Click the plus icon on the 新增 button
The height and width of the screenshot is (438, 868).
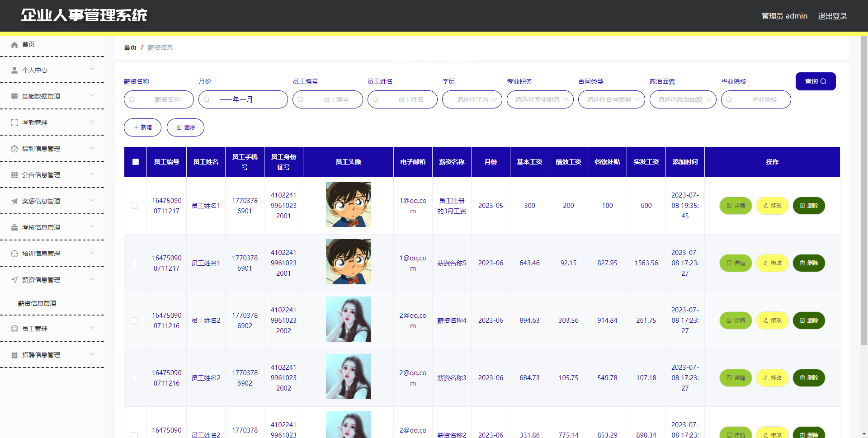pyautogui.click(x=136, y=127)
